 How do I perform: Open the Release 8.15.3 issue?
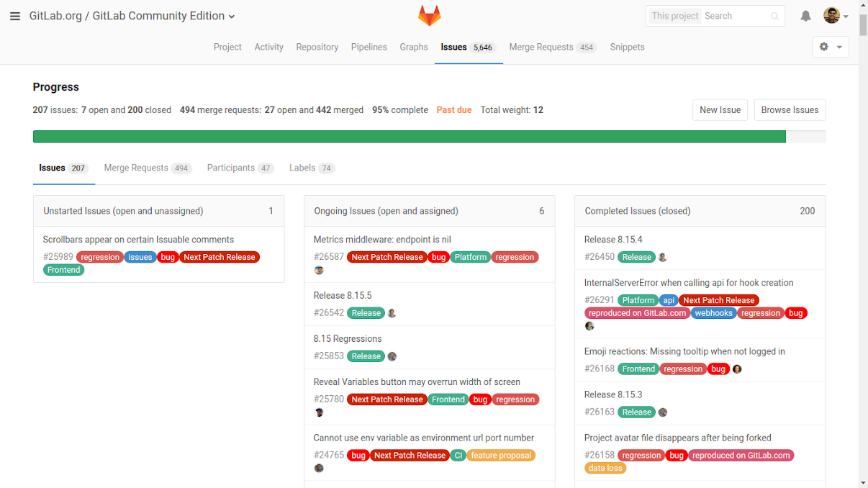[x=613, y=394]
